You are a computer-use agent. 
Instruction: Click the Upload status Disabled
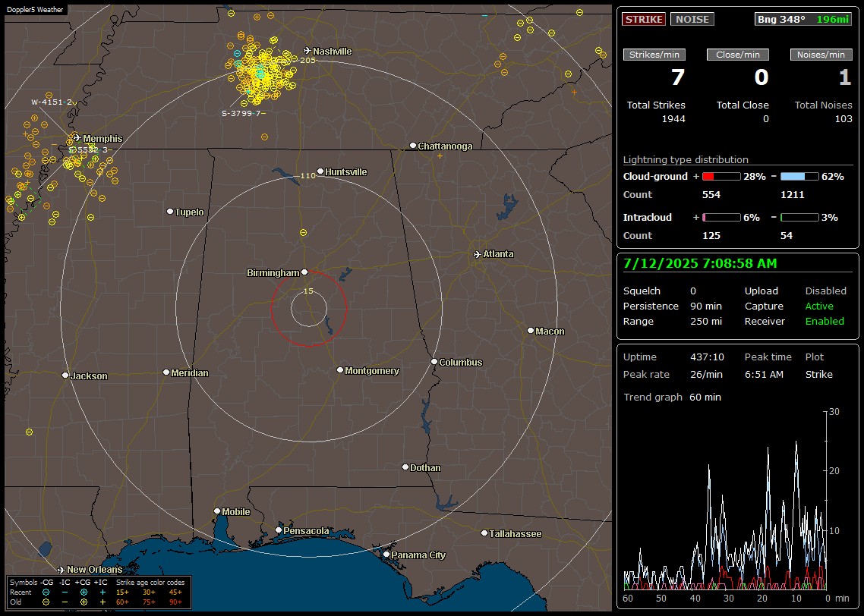coord(826,291)
